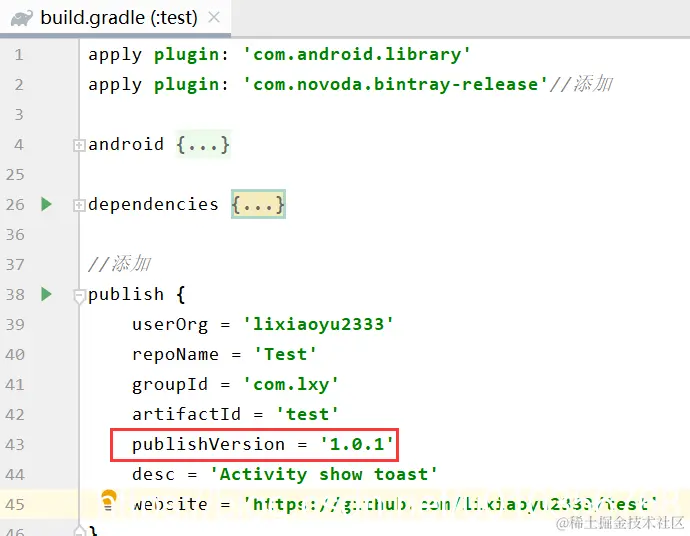The width and height of the screenshot is (690, 536).
Task: Click the //添加 comment after bintray-release
Action: point(581,84)
